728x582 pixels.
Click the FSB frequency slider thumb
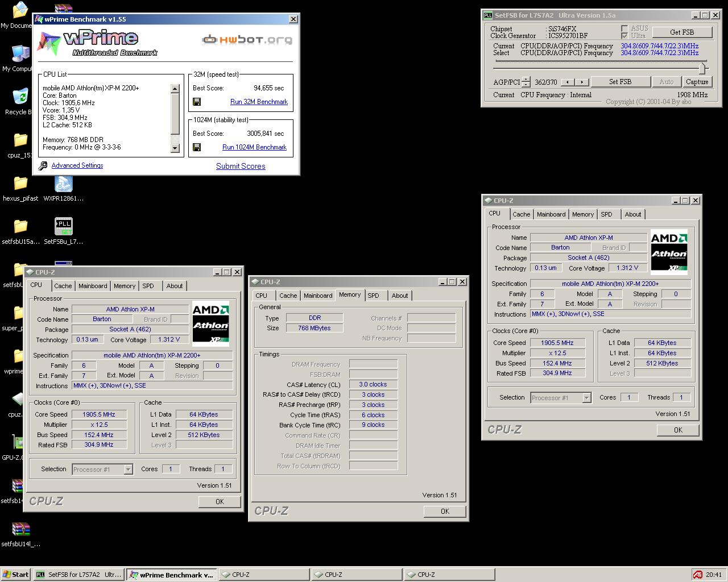[703, 68]
